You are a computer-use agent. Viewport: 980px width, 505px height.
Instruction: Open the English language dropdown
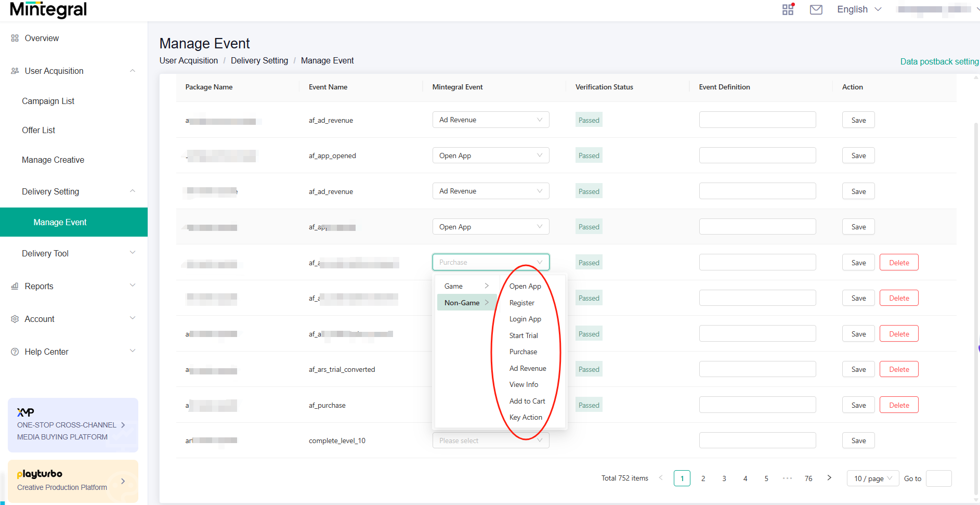point(859,9)
